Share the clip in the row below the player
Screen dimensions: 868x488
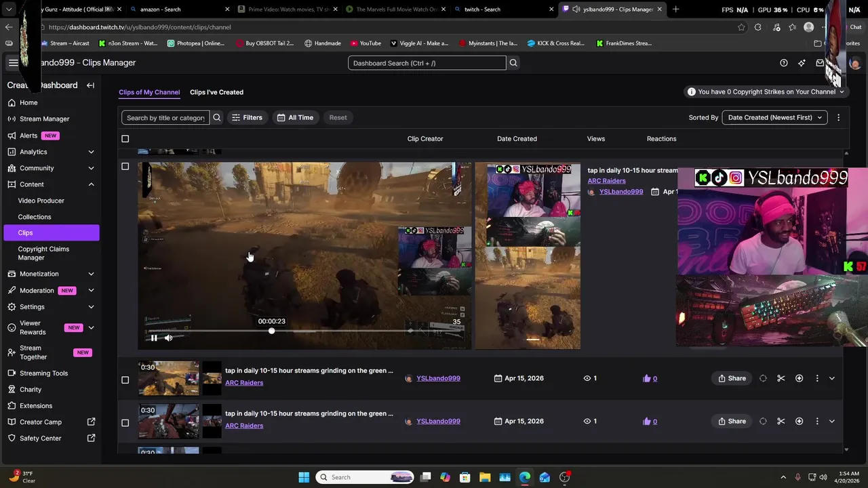[732, 378]
